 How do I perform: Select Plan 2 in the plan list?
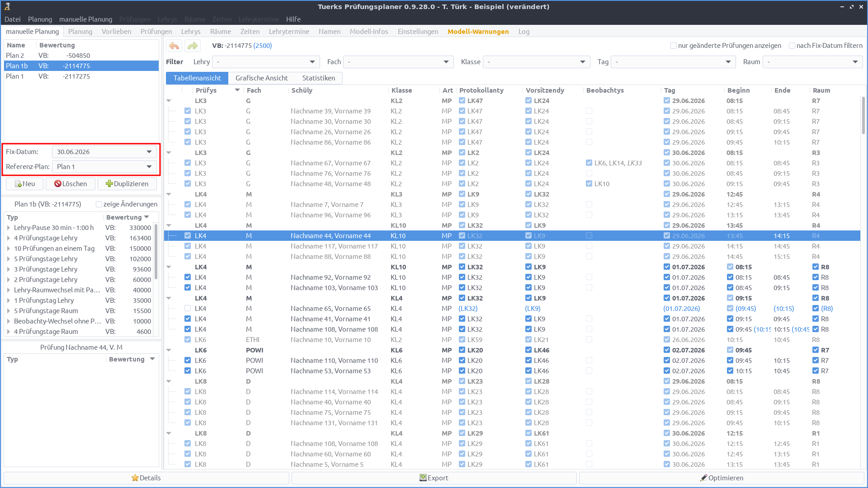coord(15,56)
